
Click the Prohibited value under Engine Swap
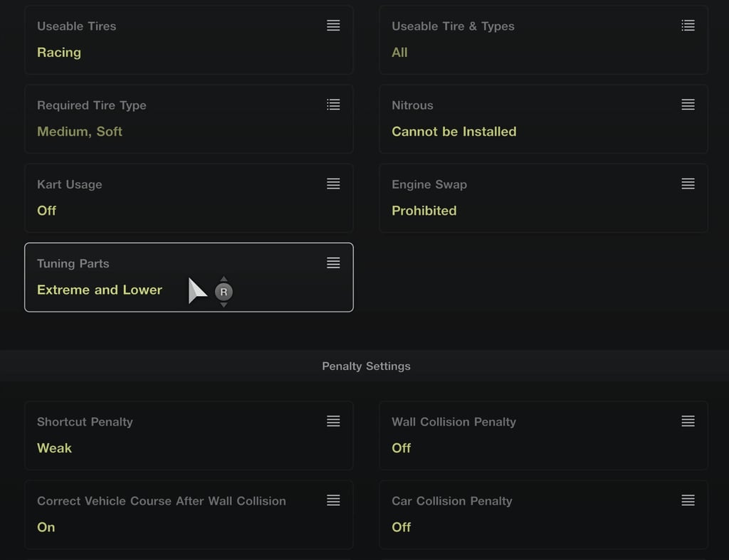point(424,211)
